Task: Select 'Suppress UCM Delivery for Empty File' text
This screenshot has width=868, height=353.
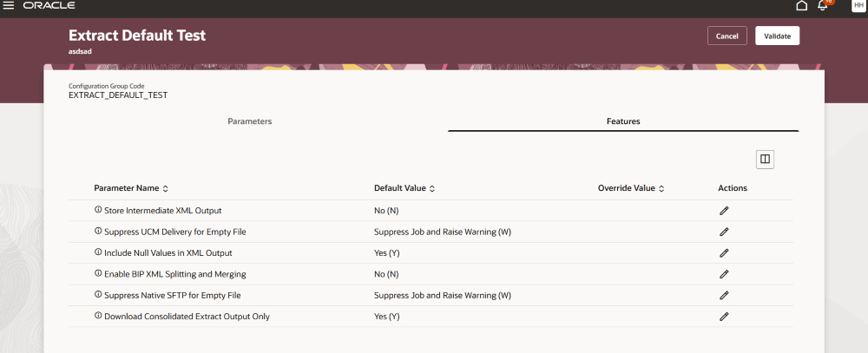Action: click(x=175, y=232)
